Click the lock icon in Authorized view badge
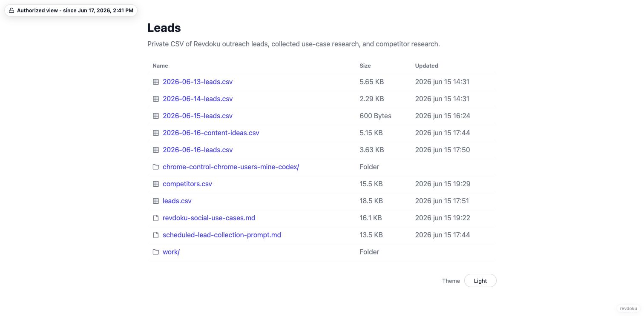644x316 pixels. click(x=11, y=11)
